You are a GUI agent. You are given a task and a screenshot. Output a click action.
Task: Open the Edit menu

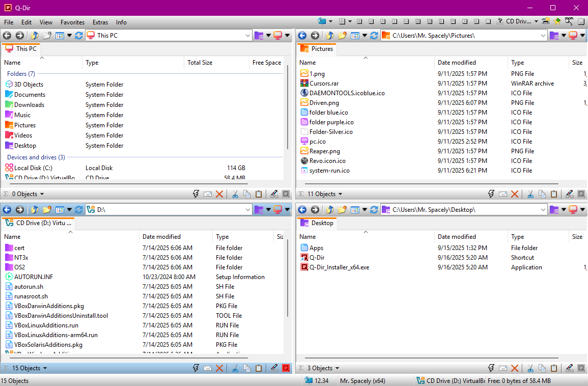pyautogui.click(x=26, y=22)
